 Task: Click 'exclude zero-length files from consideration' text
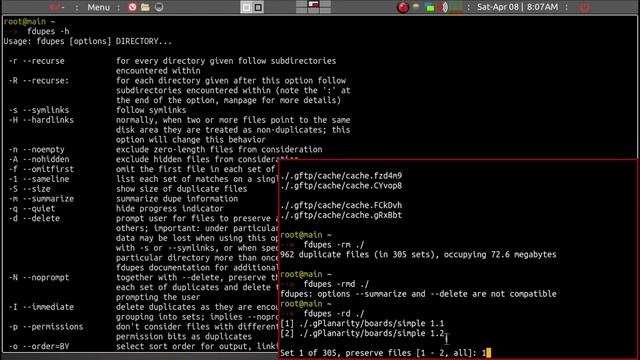(219, 149)
